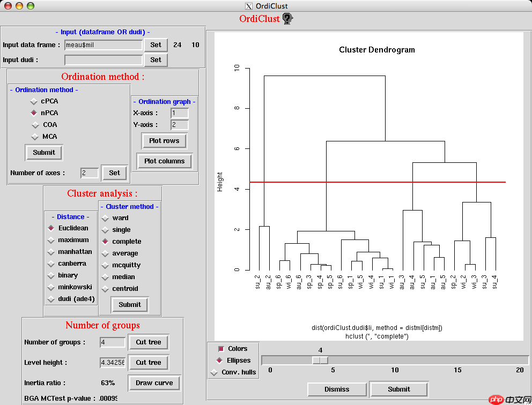Click the Draw curve button

154,383
